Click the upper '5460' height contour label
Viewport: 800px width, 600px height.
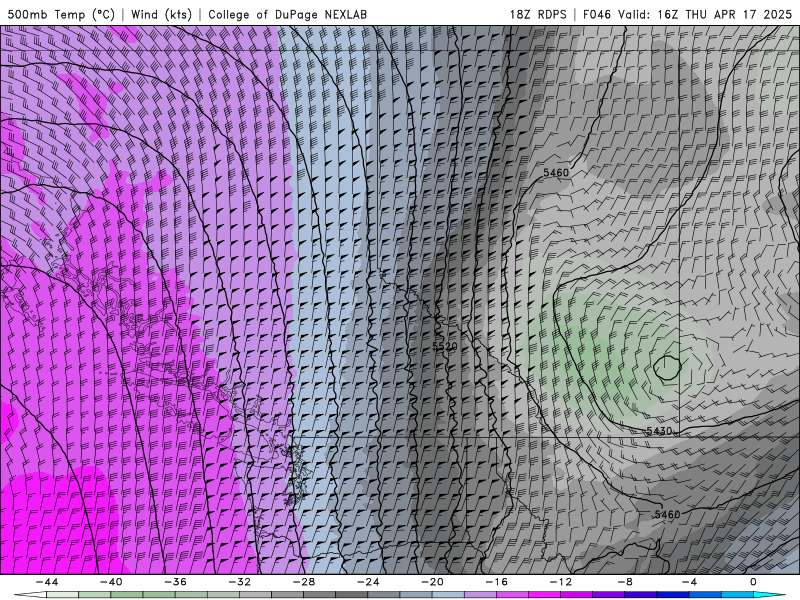(x=556, y=172)
